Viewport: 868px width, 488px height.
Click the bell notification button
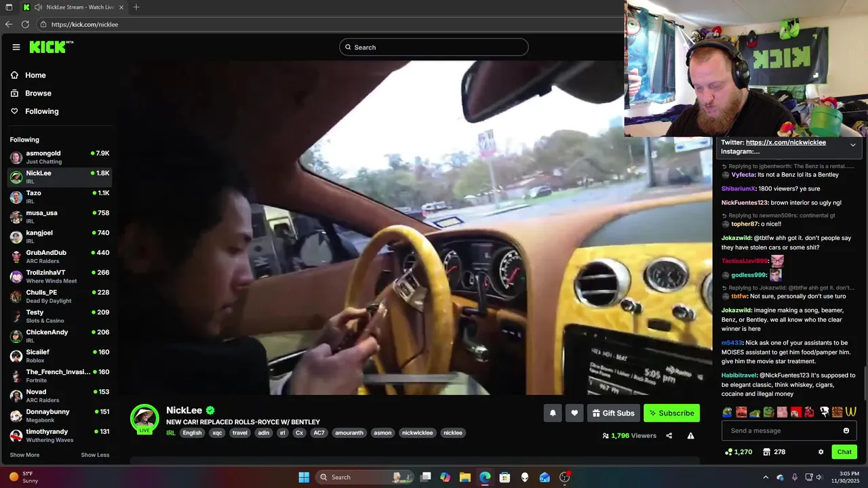(553, 413)
